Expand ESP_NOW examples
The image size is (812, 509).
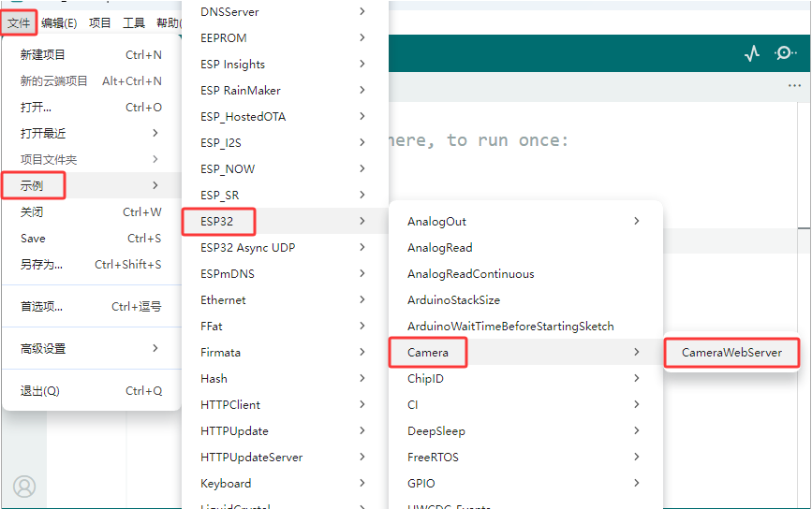pyautogui.click(x=285, y=168)
